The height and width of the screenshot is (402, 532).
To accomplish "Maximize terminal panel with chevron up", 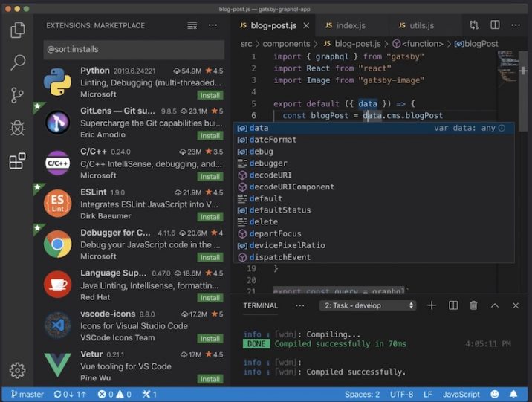I will click(x=495, y=305).
